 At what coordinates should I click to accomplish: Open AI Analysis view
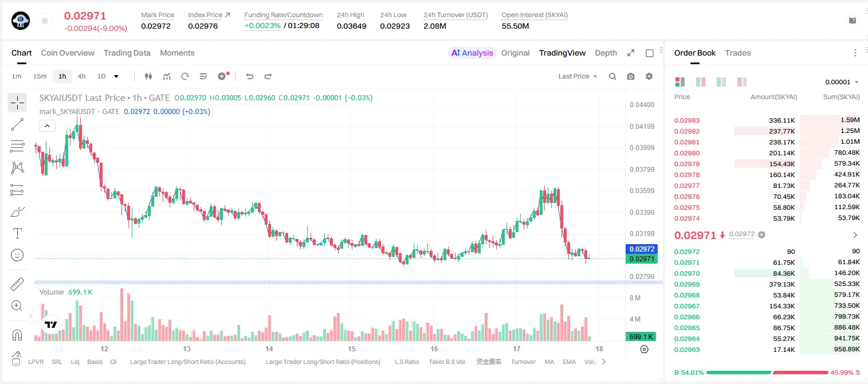pos(472,53)
